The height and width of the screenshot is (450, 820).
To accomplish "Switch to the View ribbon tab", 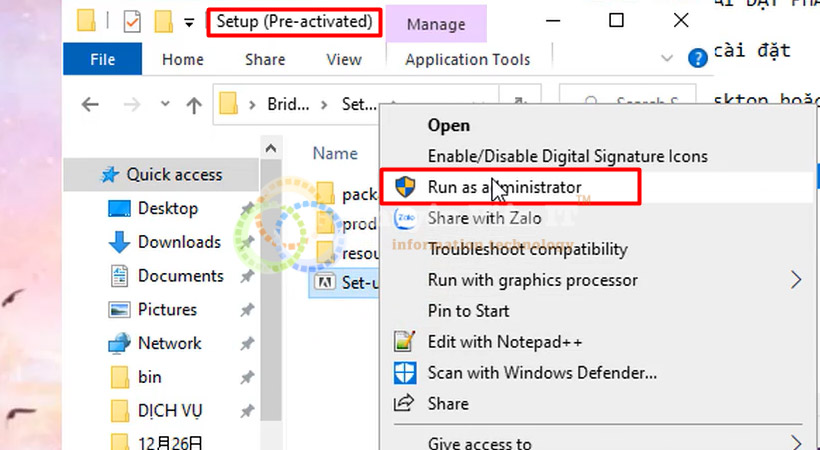I will [x=343, y=60].
